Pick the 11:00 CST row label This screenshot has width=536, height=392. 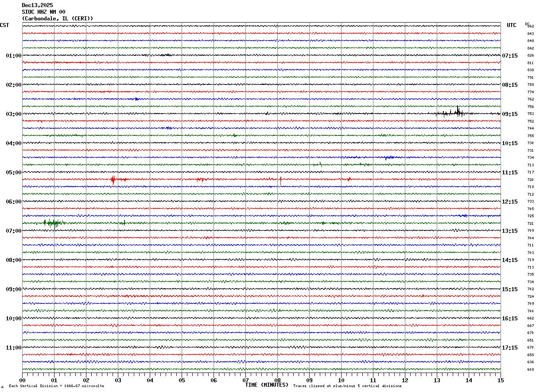pos(13,348)
